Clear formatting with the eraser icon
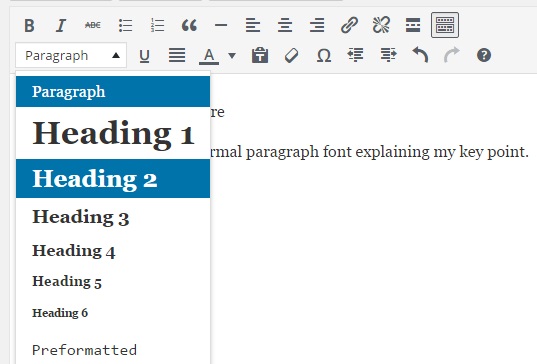Image resolution: width=537 pixels, height=364 pixels. tap(291, 55)
